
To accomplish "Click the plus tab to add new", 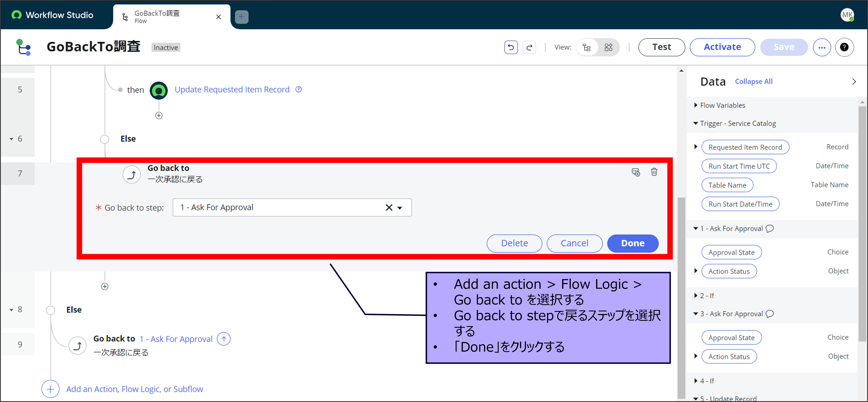I will coord(241,17).
